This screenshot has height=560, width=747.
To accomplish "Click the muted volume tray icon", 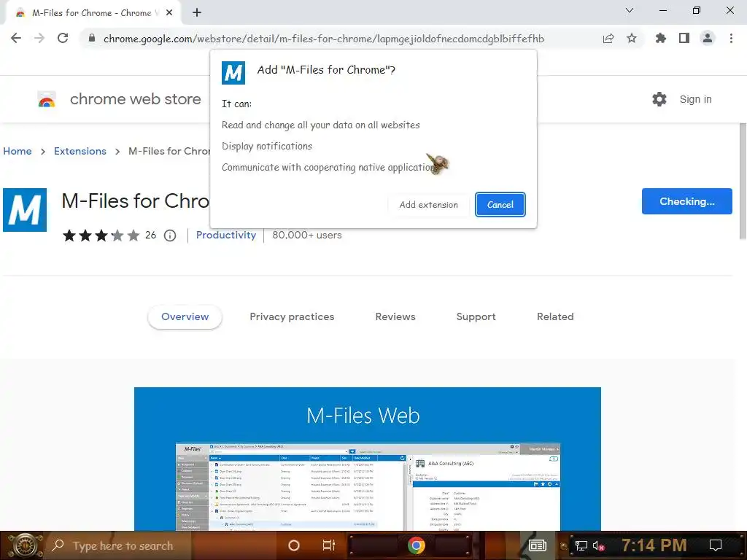I will click(x=598, y=545).
